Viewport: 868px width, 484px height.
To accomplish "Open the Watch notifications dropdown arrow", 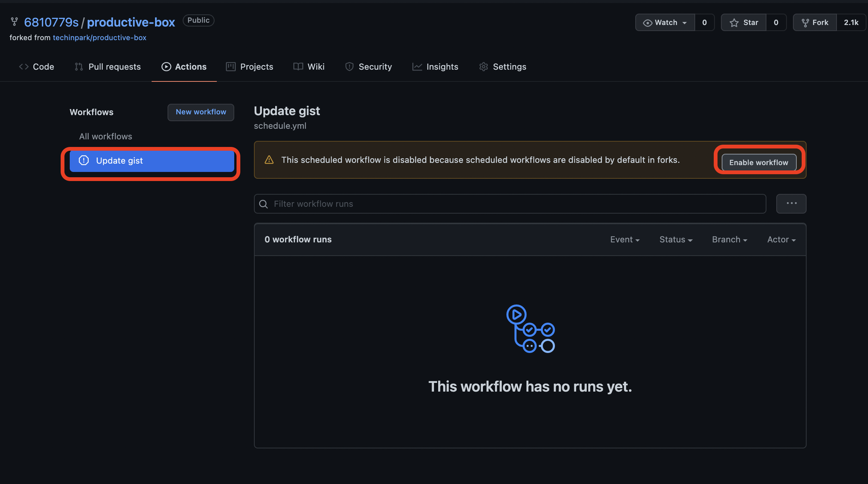I will point(685,23).
